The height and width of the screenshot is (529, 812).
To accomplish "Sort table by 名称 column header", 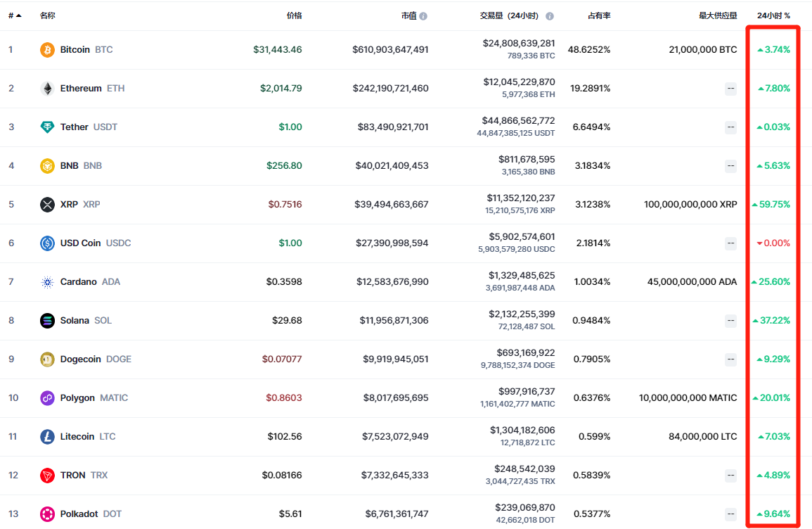I will 48,15.
